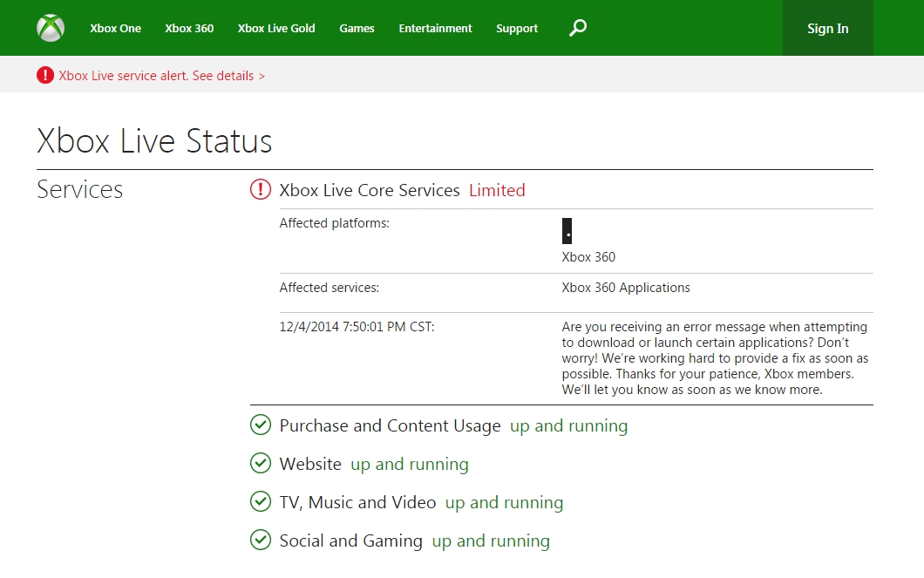Click the red Limited status icon beside Core Services
The height and width of the screenshot is (578, 924).
(x=261, y=190)
